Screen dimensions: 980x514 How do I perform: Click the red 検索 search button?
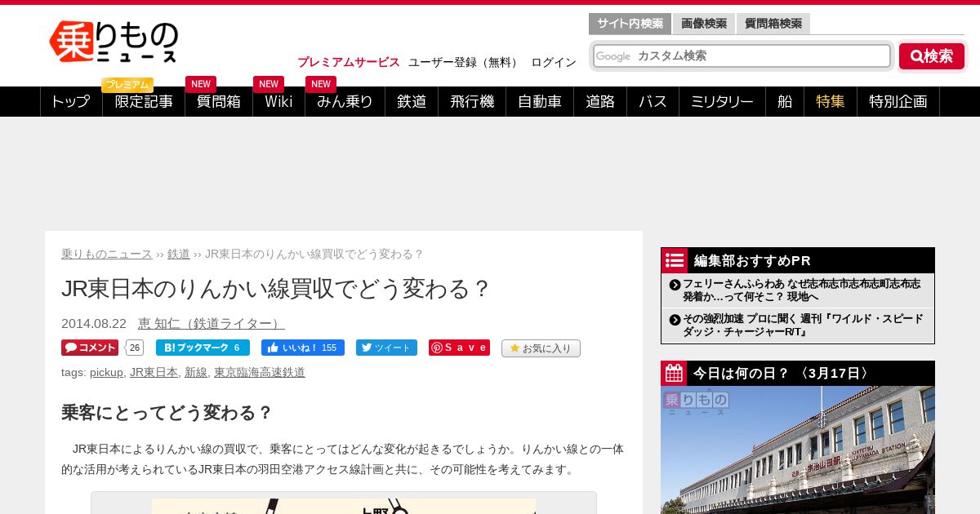click(932, 56)
